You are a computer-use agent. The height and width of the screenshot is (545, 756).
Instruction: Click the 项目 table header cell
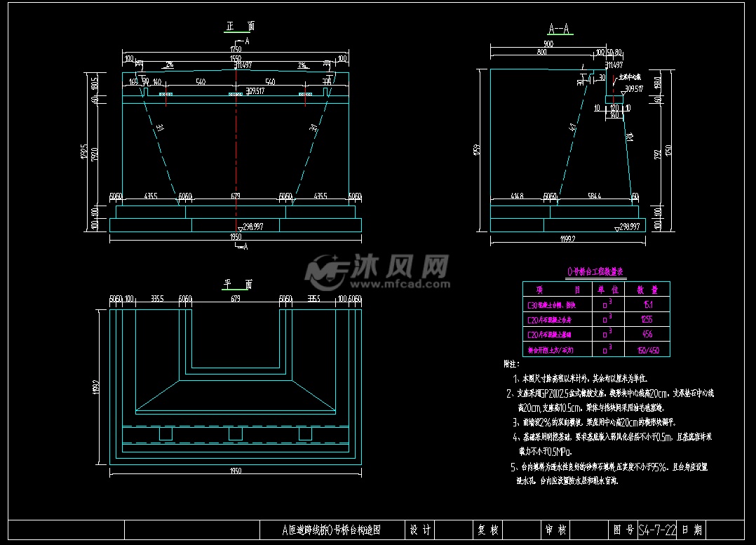[x=558, y=290]
